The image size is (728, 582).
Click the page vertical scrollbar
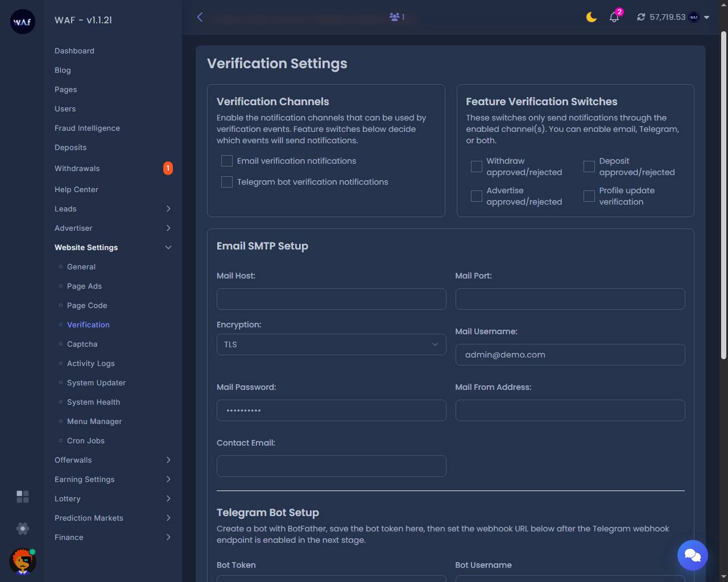coord(723,195)
